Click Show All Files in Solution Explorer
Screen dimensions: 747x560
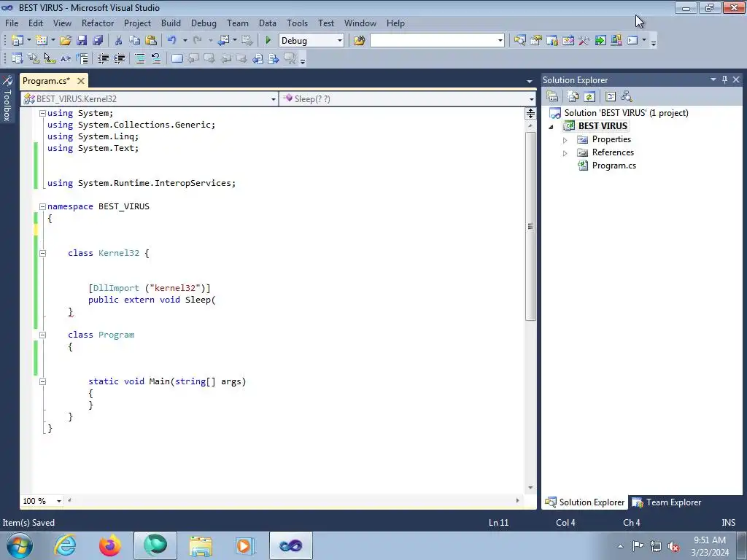click(x=573, y=97)
